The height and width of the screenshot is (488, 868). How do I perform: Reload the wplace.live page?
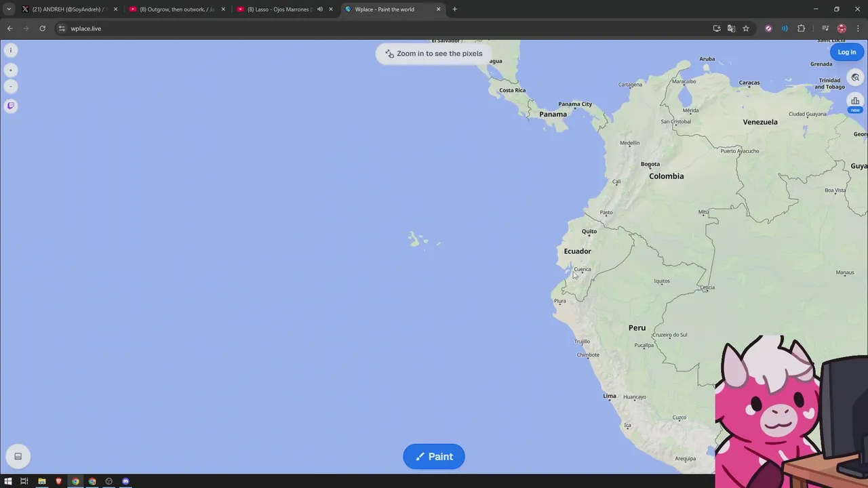[x=42, y=28]
